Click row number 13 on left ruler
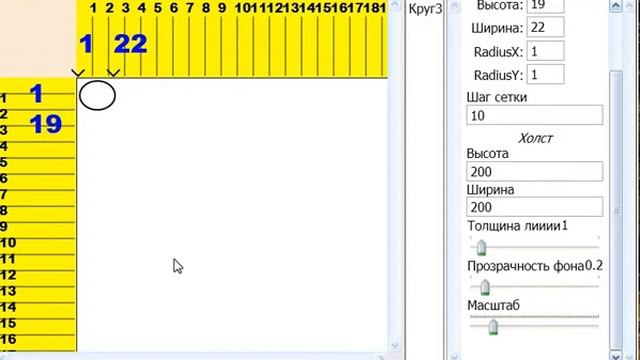The image size is (640, 360). point(8,291)
